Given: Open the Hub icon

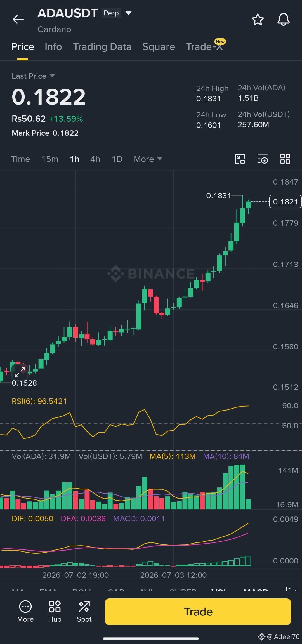Looking at the screenshot, I should pyautogui.click(x=55, y=612).
